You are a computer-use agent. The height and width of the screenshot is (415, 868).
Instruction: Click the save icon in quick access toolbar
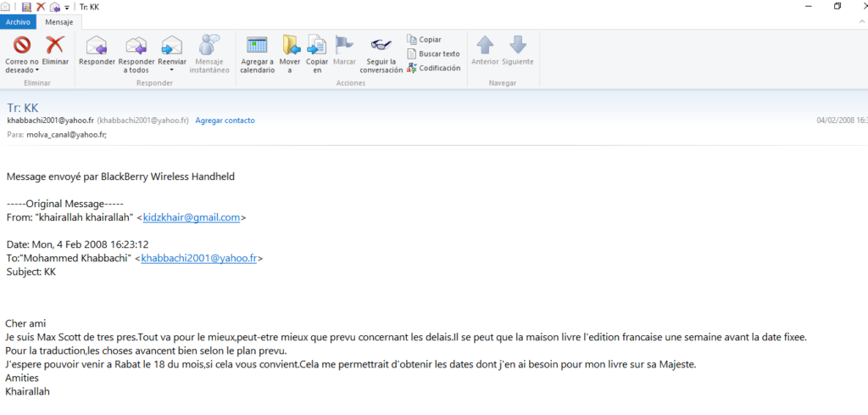point(26,7)
